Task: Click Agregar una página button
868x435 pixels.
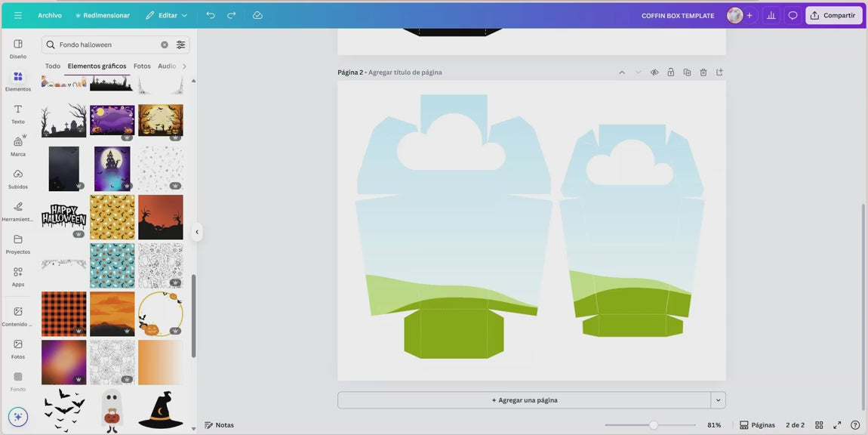Action: 525,400
